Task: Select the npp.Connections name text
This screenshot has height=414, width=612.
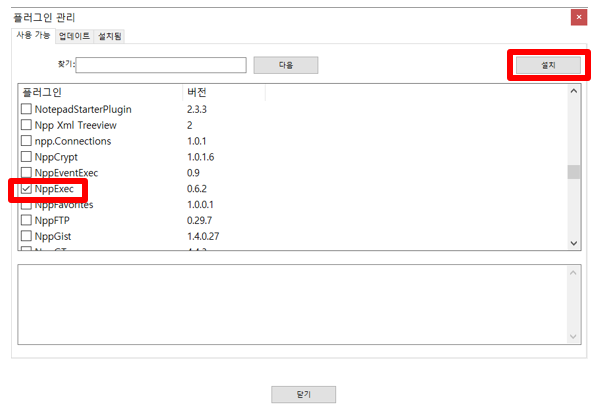Action: [73, 141]
